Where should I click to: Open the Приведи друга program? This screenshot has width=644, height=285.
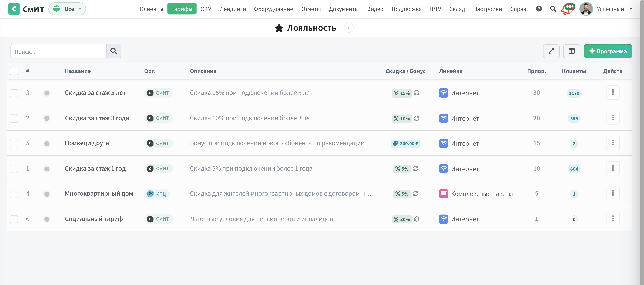(x=87, y=143)
